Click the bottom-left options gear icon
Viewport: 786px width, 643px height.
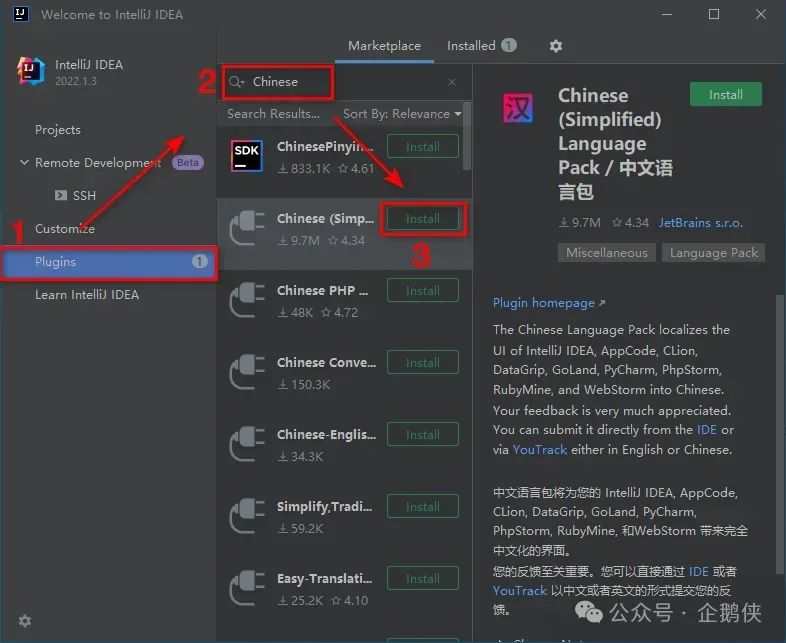pos(25,621)
